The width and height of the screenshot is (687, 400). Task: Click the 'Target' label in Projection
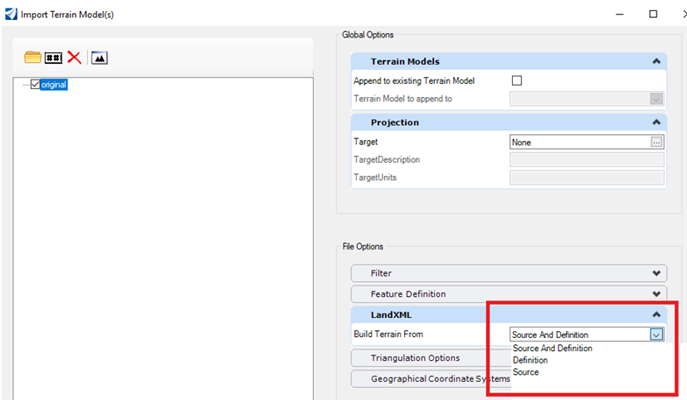coord(365,142)
